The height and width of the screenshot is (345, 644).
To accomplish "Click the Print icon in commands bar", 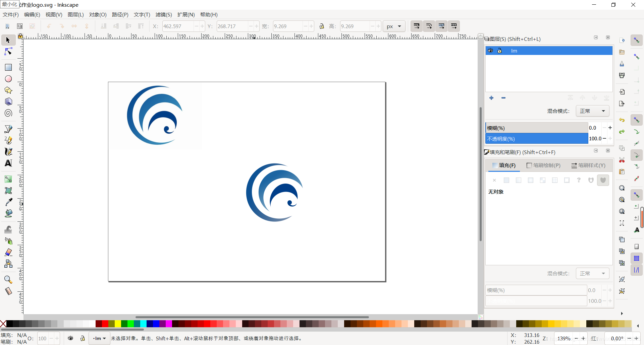I will (622, 75).
